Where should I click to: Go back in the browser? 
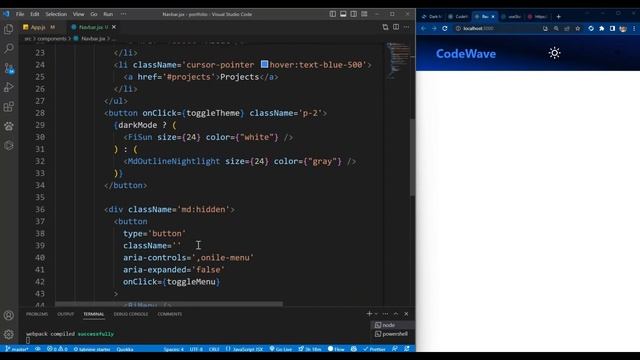tap(423, 29)
